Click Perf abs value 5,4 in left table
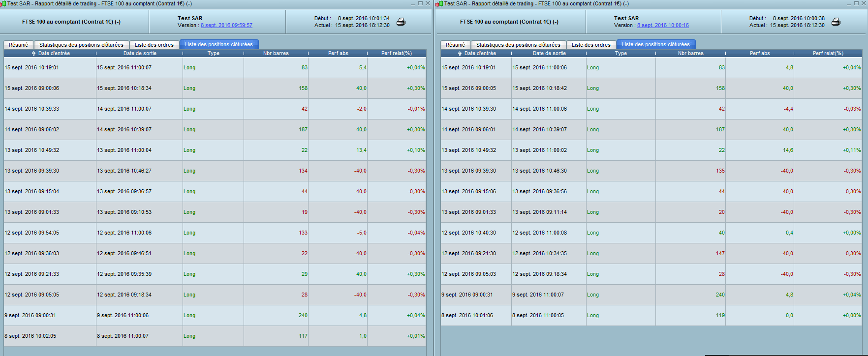Viewport: 868px width, 356px height. tap(363, 68)
